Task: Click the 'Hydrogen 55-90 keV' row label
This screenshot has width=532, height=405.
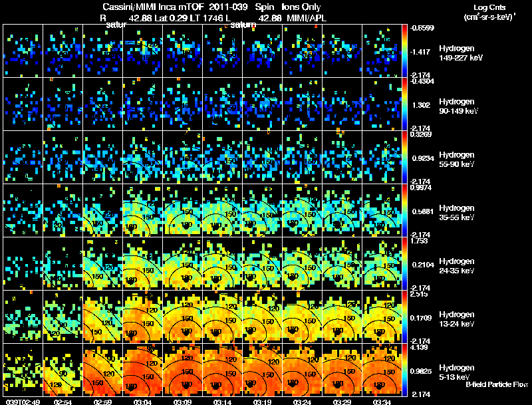Action: click(457, 160)
